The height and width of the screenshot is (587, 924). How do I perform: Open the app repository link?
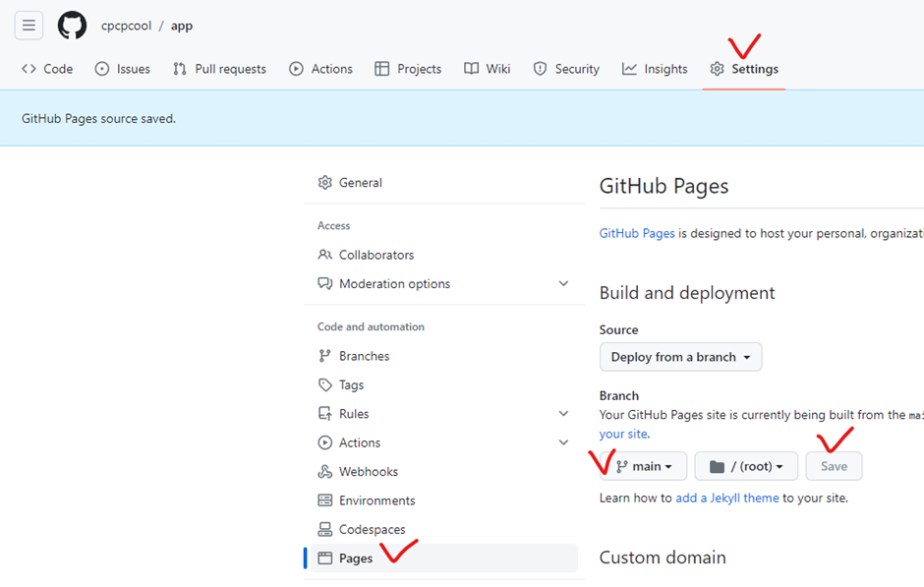(182, 26)
